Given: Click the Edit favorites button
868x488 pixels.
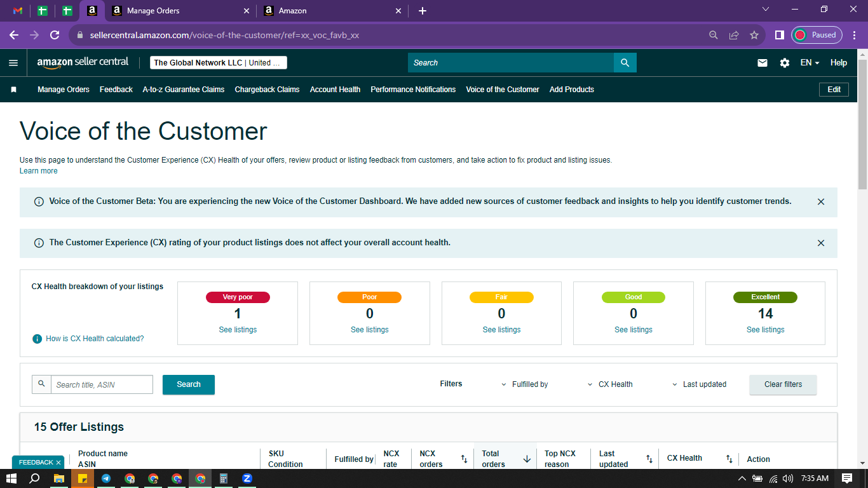Looking at the screenshot, I should click(834, 90).
